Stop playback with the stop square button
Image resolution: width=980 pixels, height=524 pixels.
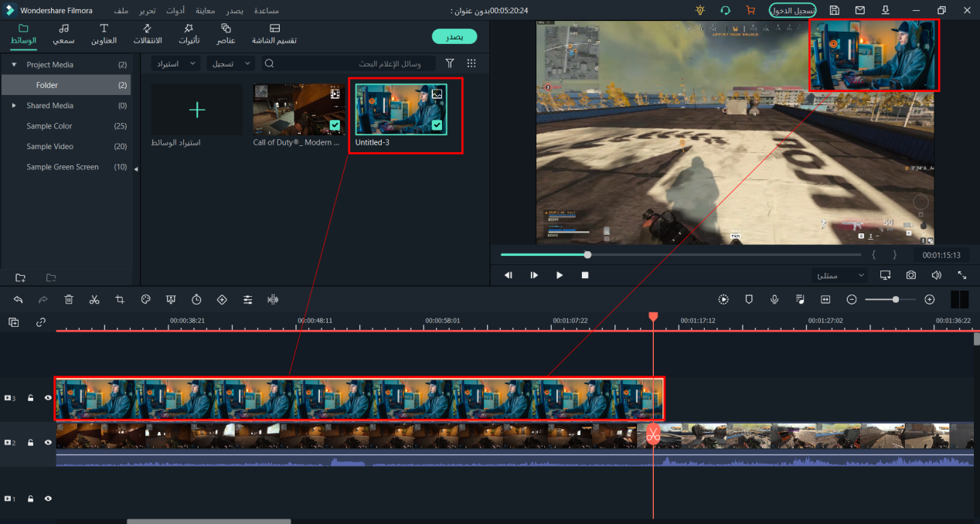[x=585, y=275]
